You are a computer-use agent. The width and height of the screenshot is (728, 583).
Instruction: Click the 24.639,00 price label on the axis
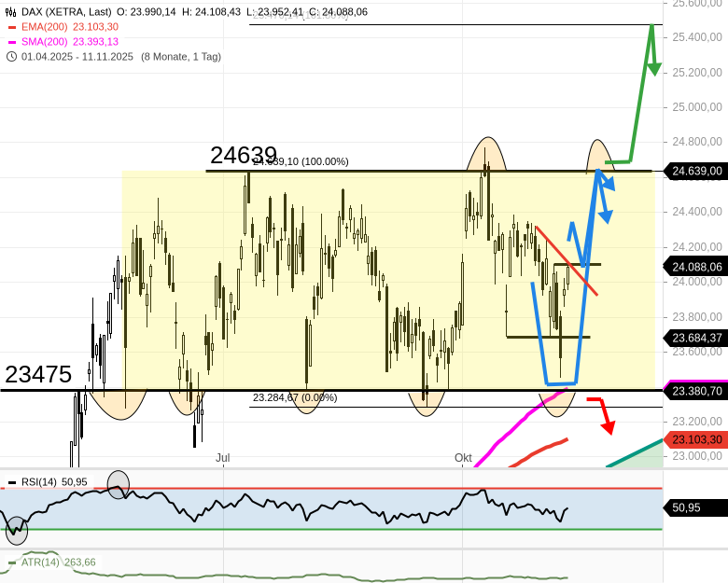pos(696,171)
